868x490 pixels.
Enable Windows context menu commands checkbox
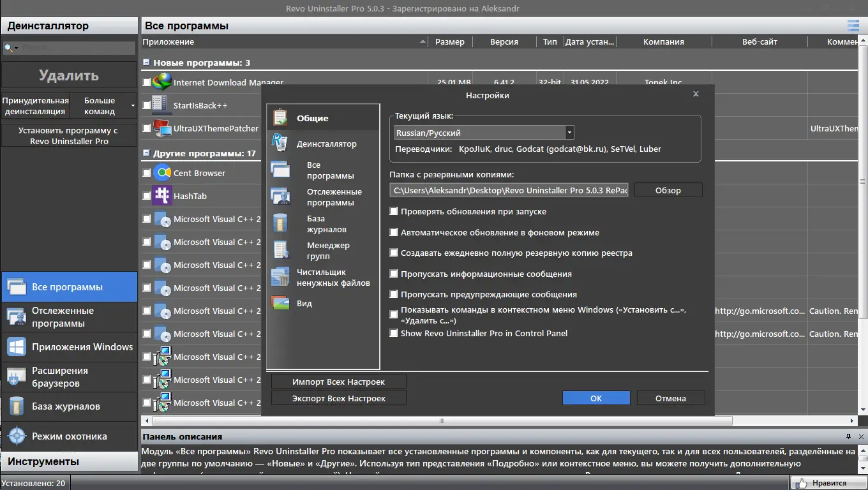click(x=394, y=314)
